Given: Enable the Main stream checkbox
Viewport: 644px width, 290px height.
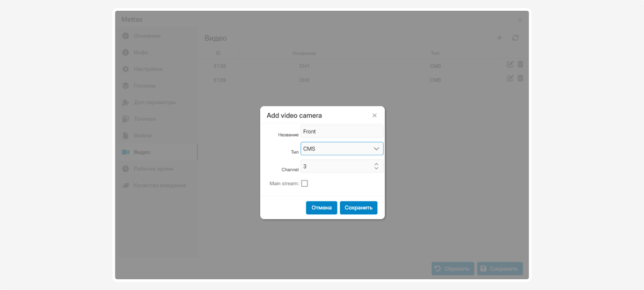Looking at the screenshot, I should pyautogui.click(x=304, y=184).
